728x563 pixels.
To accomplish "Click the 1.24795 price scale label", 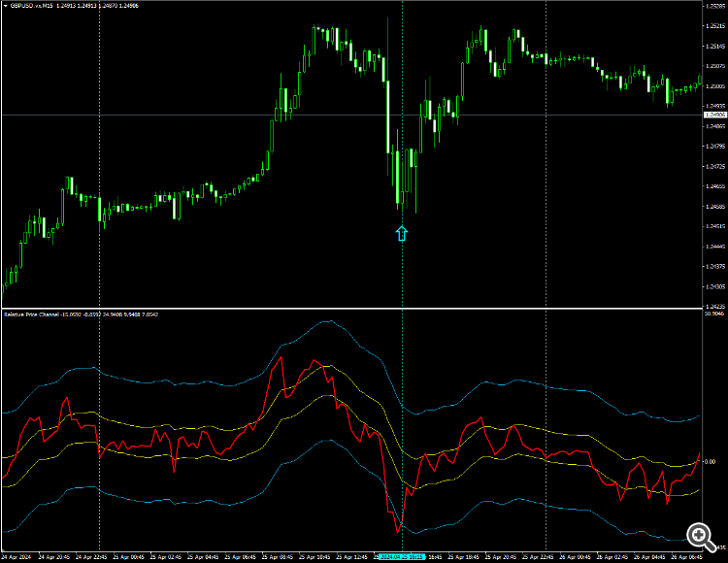I will 715,147.
